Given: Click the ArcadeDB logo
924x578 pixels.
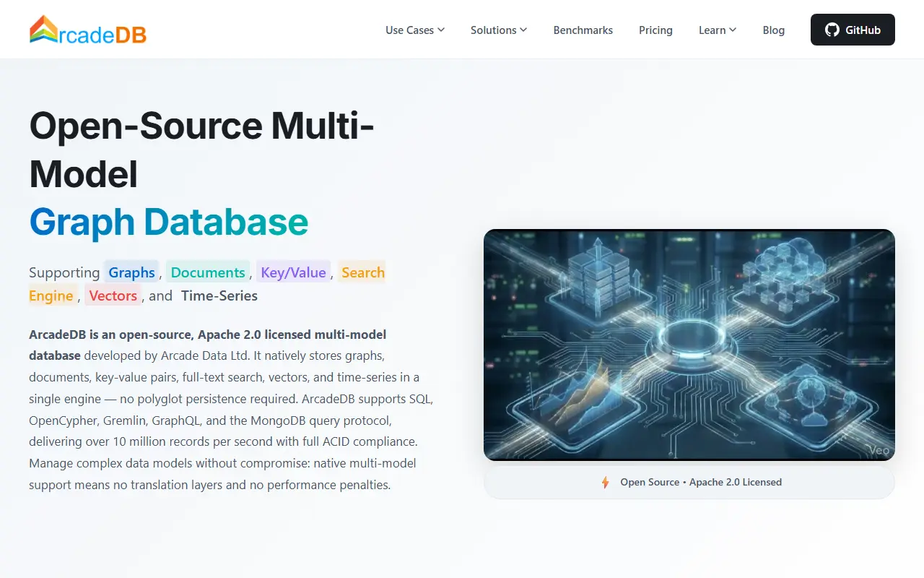Looking at the screenshot, I should (88, 30).
